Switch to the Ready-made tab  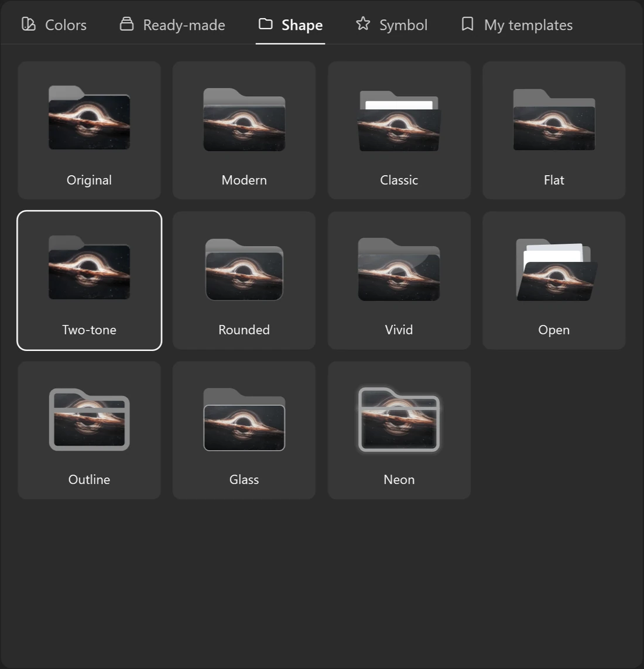[172, 25]
